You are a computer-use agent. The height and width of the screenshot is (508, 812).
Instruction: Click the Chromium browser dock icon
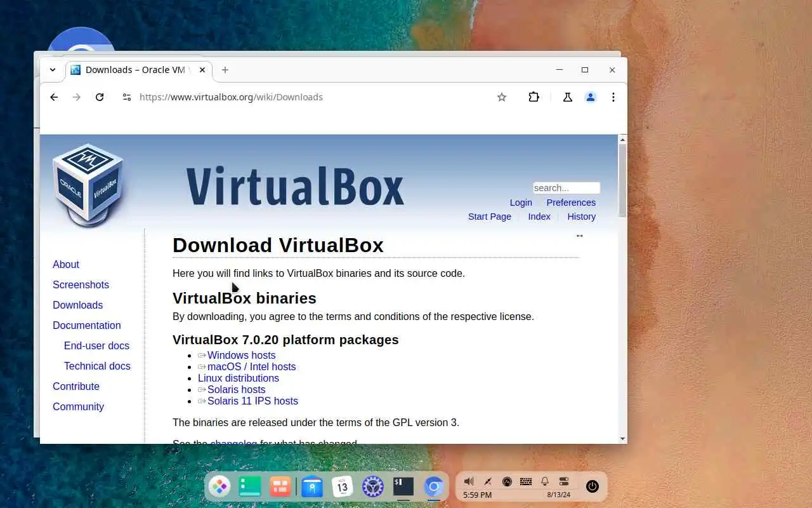(434, 486)
